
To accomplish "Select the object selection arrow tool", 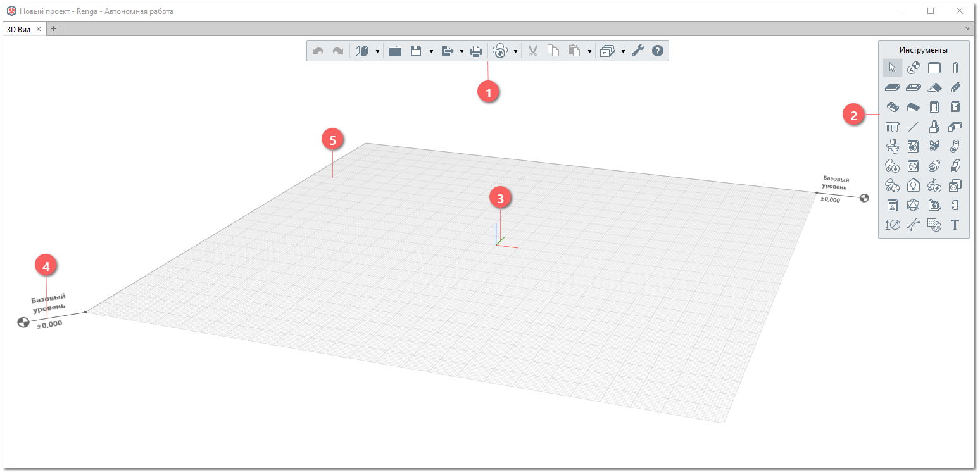I will coord(893,68).
